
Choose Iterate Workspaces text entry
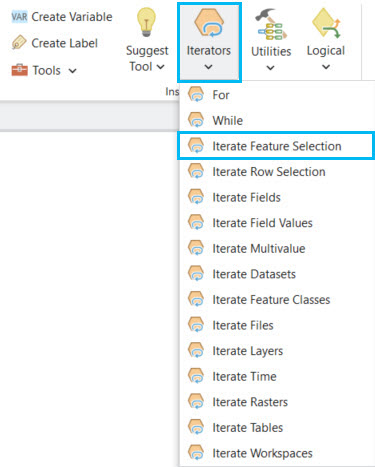[x=263, y=453]
